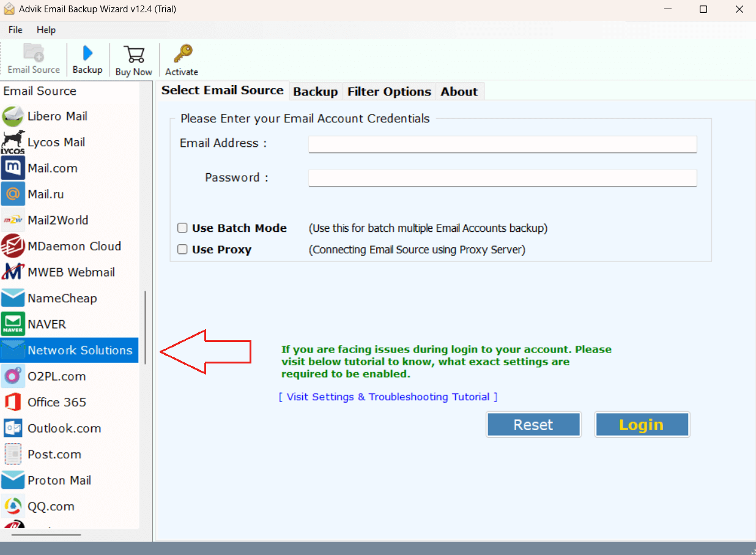
Task: Select Post.com label in list
Action: [54, 454]
